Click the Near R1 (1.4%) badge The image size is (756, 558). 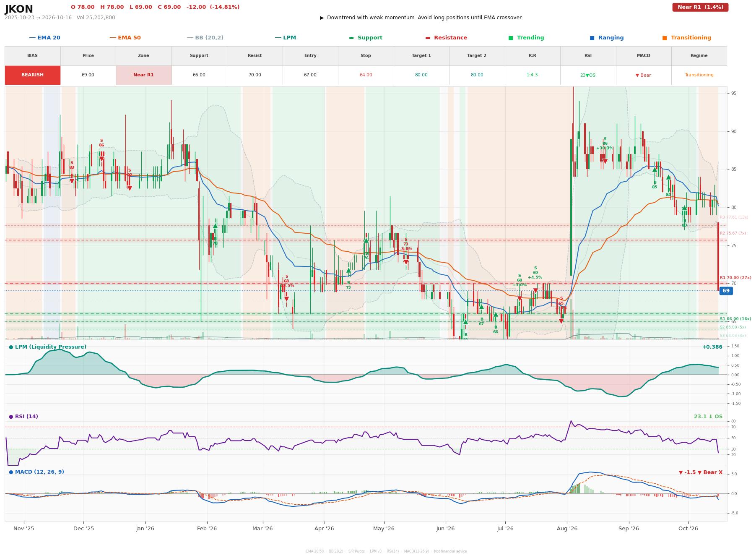(700, 7)
